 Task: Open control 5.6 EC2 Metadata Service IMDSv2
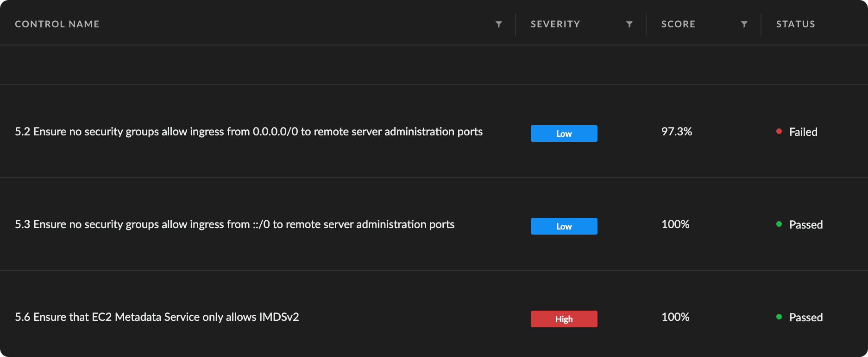157,317
